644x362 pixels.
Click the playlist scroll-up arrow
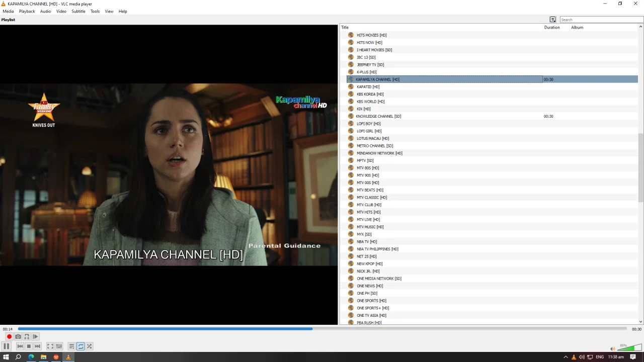(641, 27)
